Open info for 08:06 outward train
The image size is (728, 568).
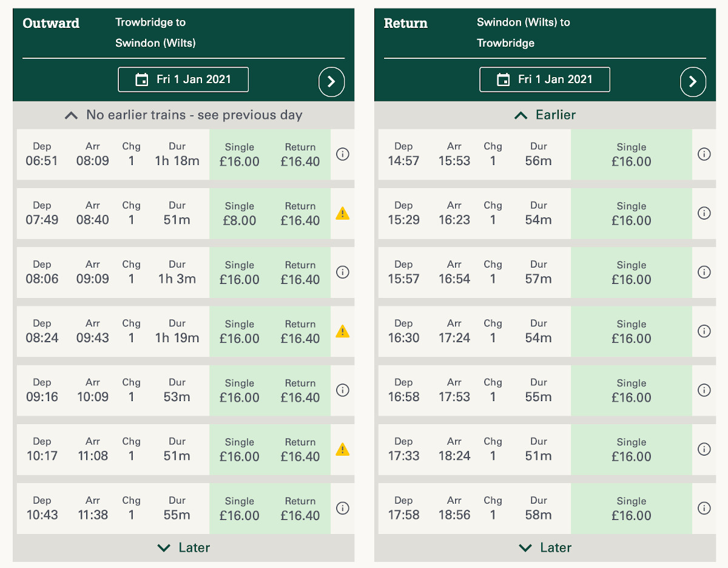[x=343, y=272]
